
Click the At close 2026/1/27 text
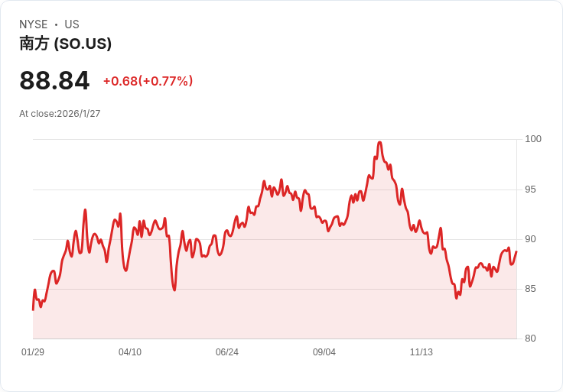tap(60, 114)
